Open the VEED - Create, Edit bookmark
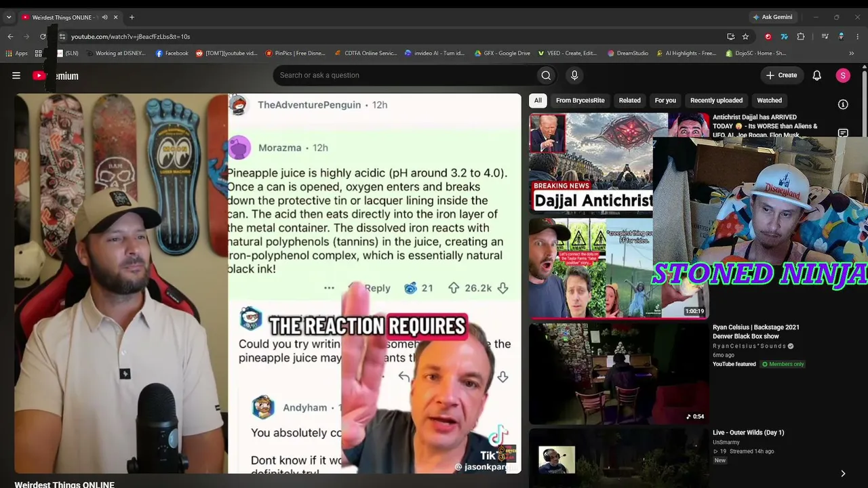868x488 pixels. click(568, 53)
